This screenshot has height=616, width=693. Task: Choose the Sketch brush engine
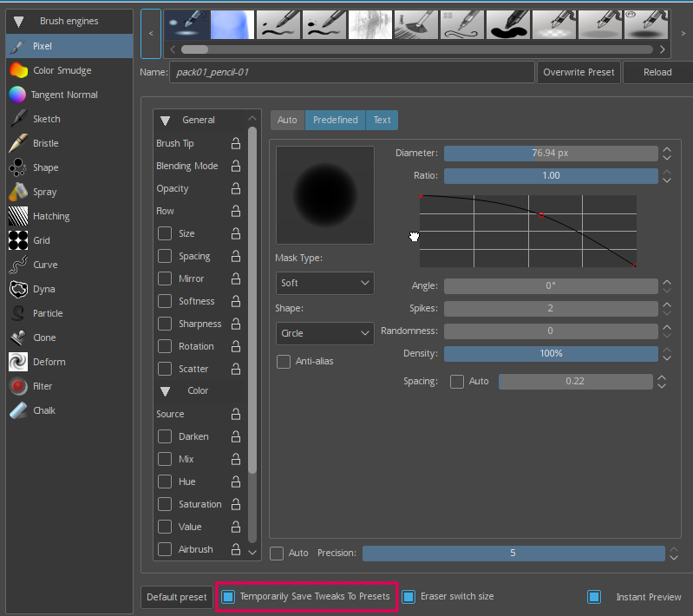tap(46, 119)
